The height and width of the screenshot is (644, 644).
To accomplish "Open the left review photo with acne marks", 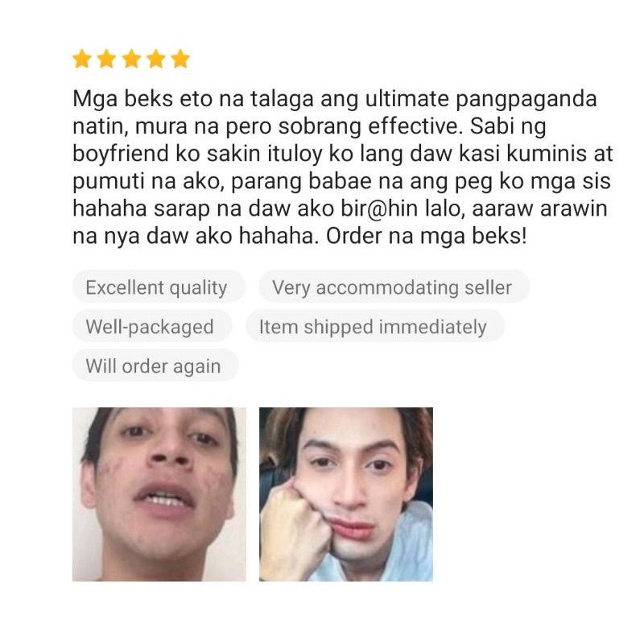I will click(x=159, y=494).
